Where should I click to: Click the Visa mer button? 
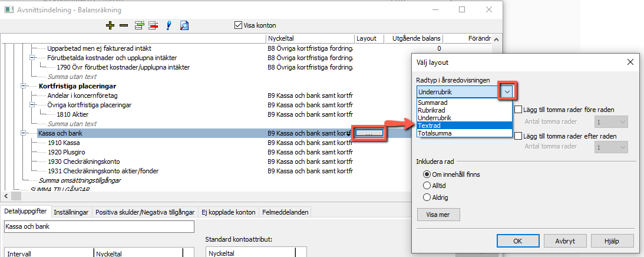[438, 215]
